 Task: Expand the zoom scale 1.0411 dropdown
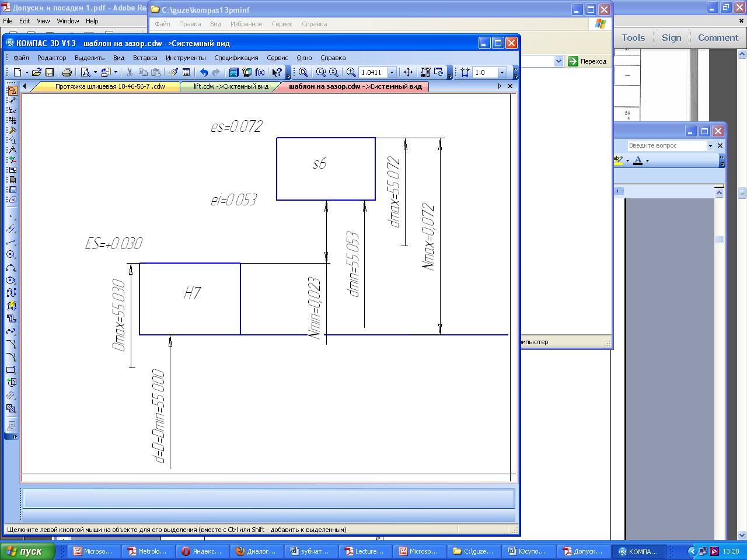tap(392, 72)
